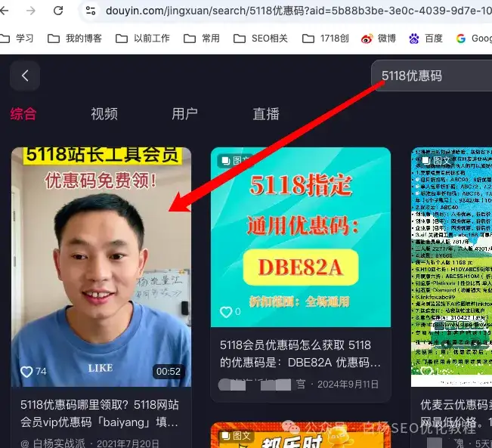Click the browser back arrow
Image resolution: width=492 pixels, height=448 pixels.
pos(4,11)
